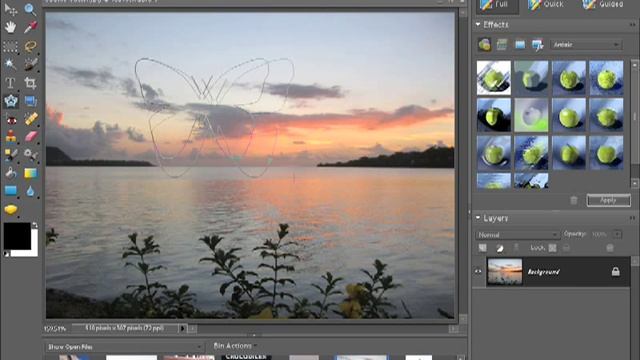Select the Paint Bucket tool
This screenshot has width=640, height=360.
click(x=10, y=173)
